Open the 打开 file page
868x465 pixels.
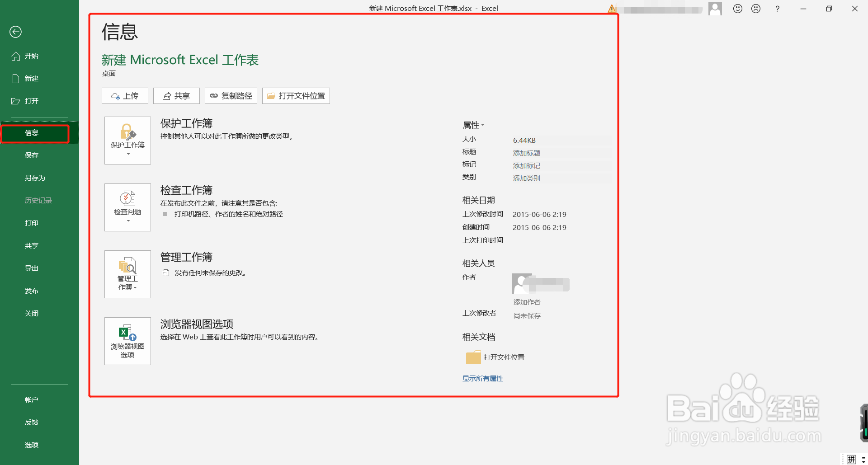click(39, 101)
